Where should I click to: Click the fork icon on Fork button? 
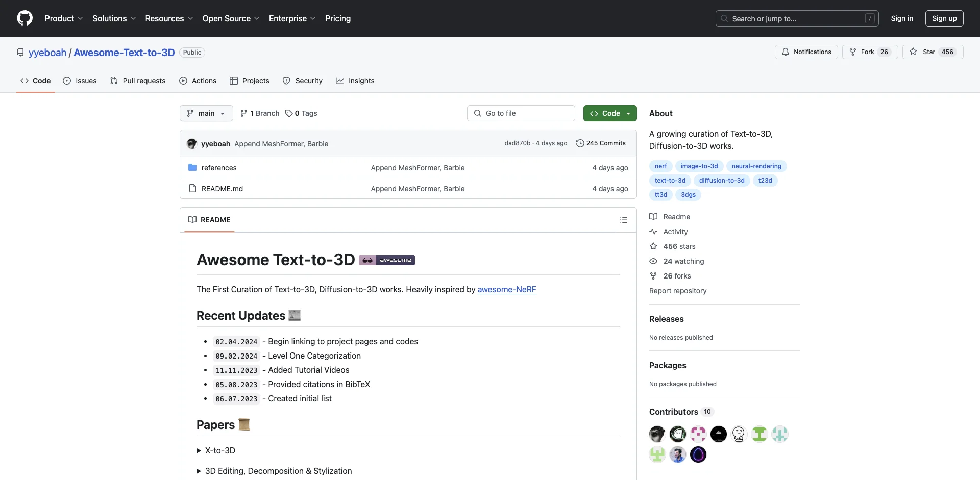[x=853, y=52]
